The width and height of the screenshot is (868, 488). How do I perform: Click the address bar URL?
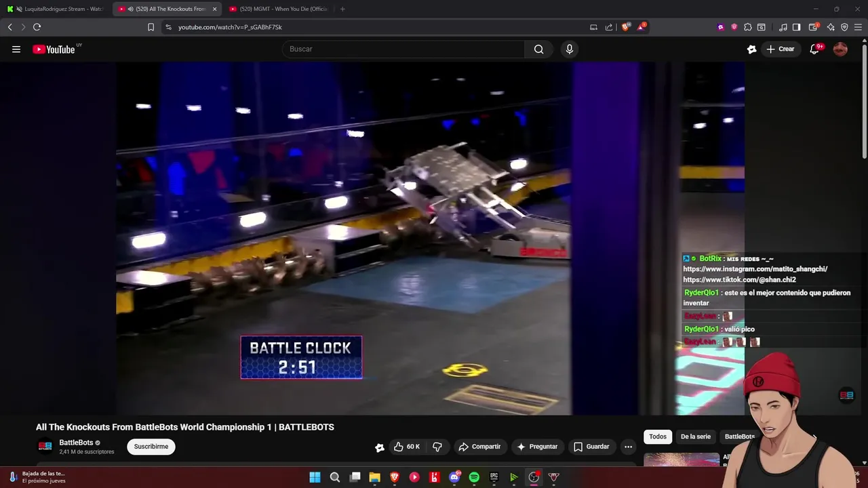click(x=230, y=27)
